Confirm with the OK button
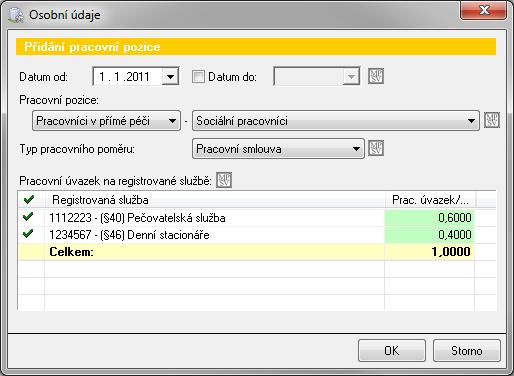Screen dimensions: 514x376 392,351
